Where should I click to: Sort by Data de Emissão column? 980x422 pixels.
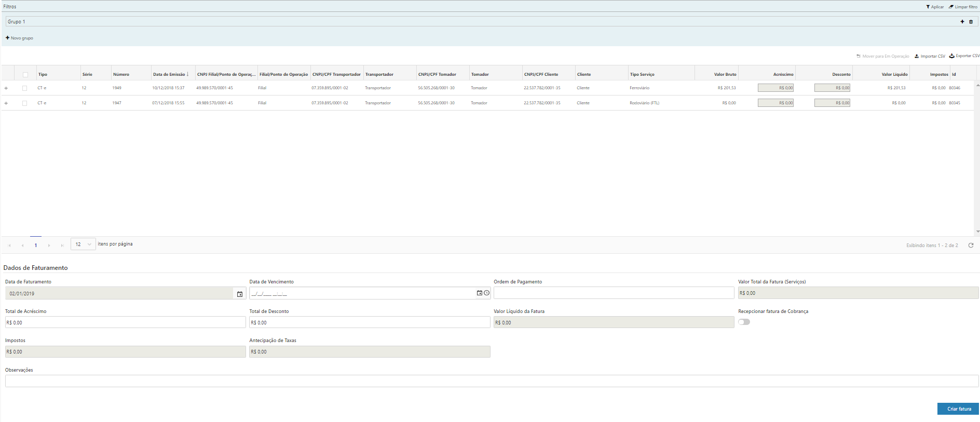pyautogui.click(x=169, y=74)
